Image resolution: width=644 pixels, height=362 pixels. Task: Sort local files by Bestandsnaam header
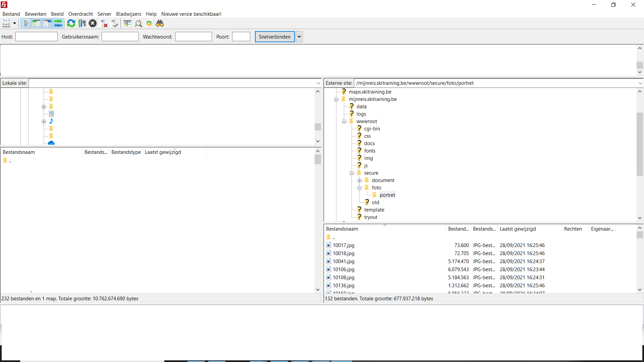42,152
